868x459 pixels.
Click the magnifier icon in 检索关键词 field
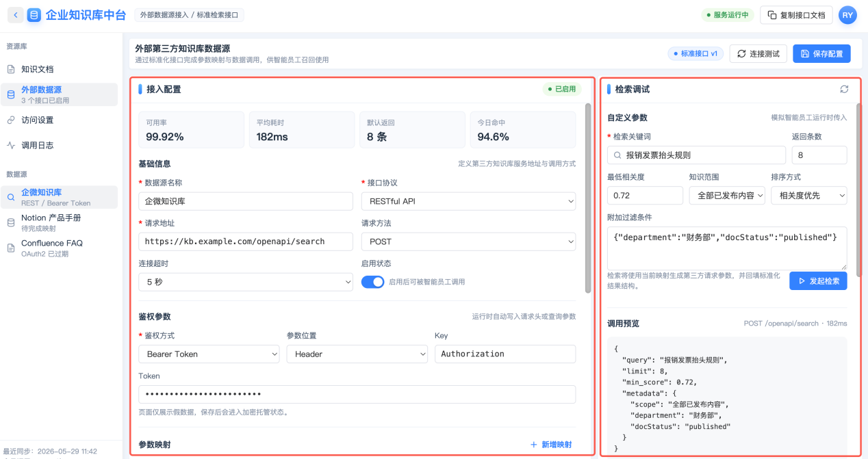617,155
